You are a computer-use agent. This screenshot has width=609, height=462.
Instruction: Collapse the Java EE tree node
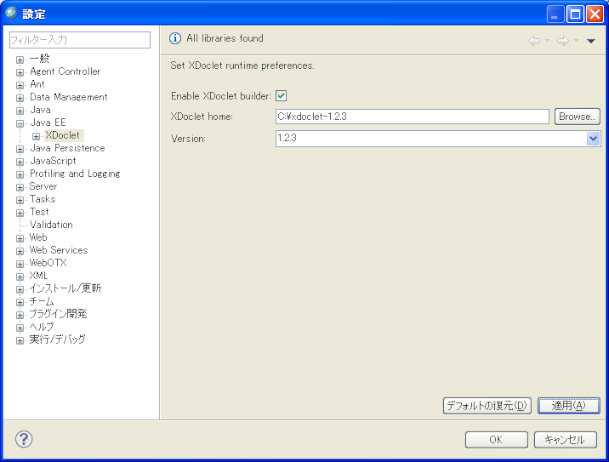[x=19, y=123]
